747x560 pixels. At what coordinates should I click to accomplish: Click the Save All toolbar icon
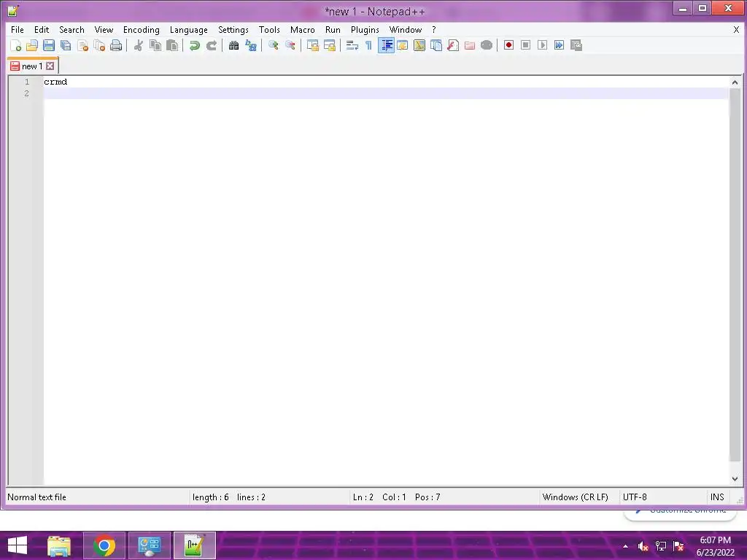click(x=66, y=45)
